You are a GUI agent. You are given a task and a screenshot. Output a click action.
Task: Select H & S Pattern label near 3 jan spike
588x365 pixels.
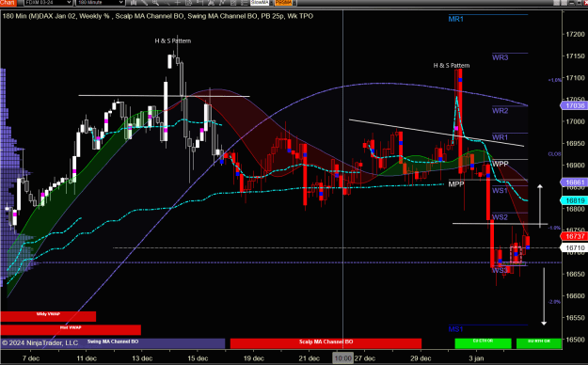452,65
